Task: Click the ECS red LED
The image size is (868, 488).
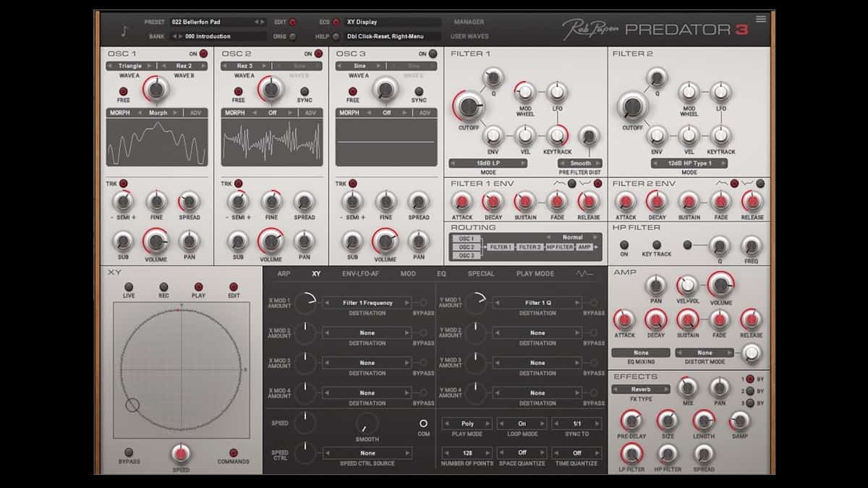Action: pos(336,22)
